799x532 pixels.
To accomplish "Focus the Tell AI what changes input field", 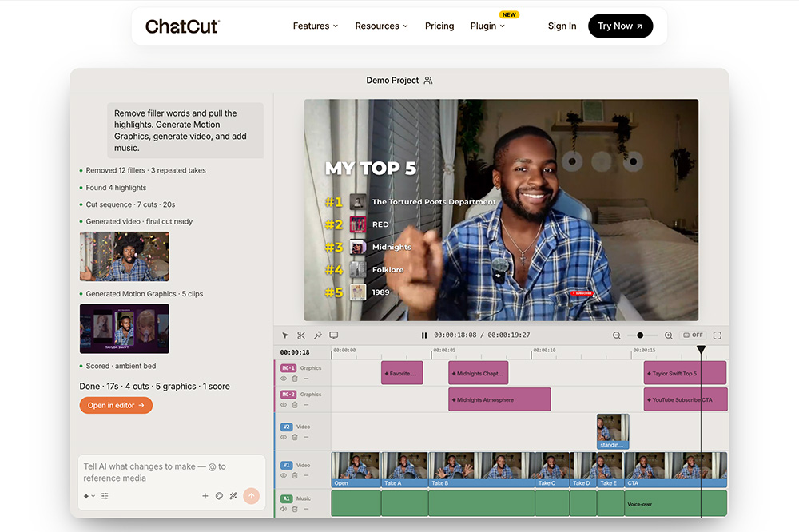I will (171, 472).
